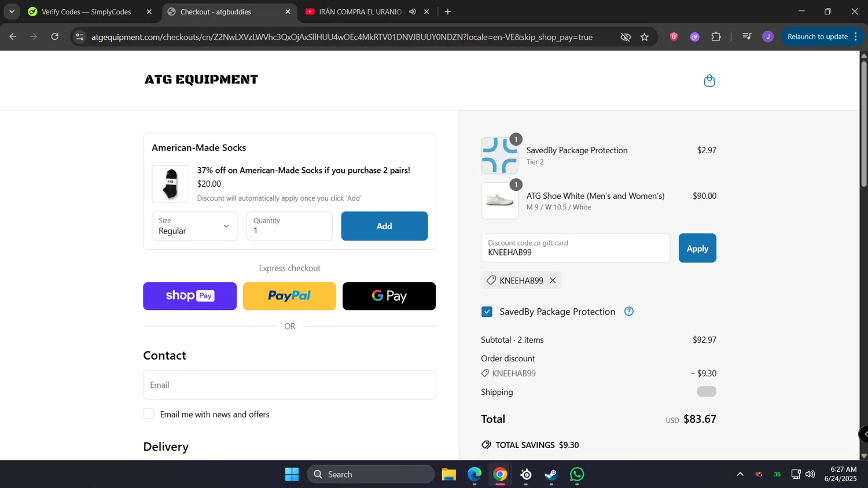Pay with PayPal express checkout
The width and height of the screenshot is (868, 488).
[x=289, y=296]
